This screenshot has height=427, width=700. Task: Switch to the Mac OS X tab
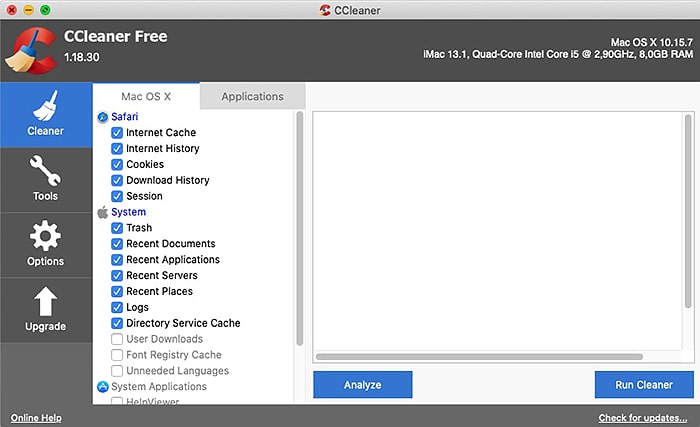[x=146, y=96]
